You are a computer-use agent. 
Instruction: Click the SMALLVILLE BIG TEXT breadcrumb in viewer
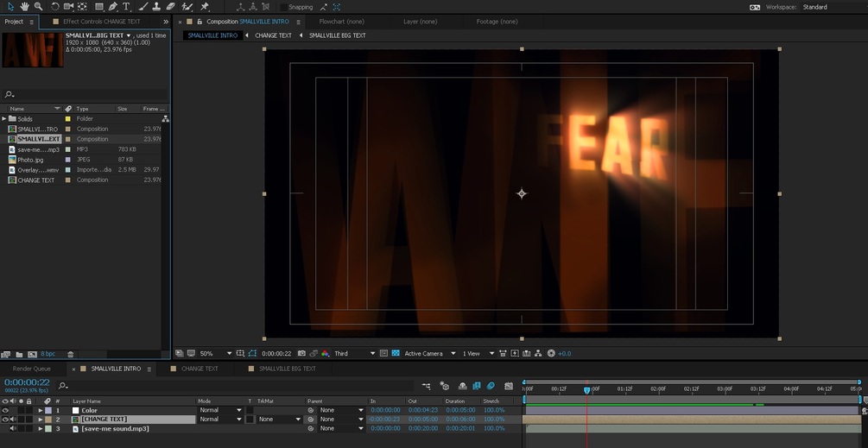click(x=337, y=35)
